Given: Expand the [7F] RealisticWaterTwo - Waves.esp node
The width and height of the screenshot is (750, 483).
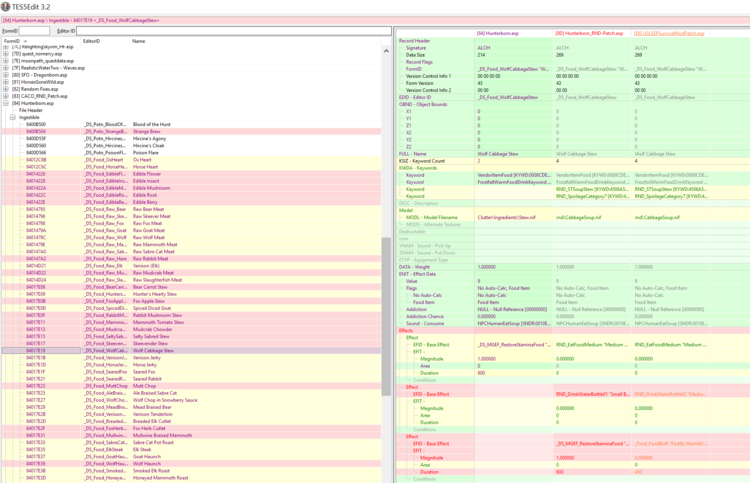Looking at the screenshot, I should tap(6, 68).
